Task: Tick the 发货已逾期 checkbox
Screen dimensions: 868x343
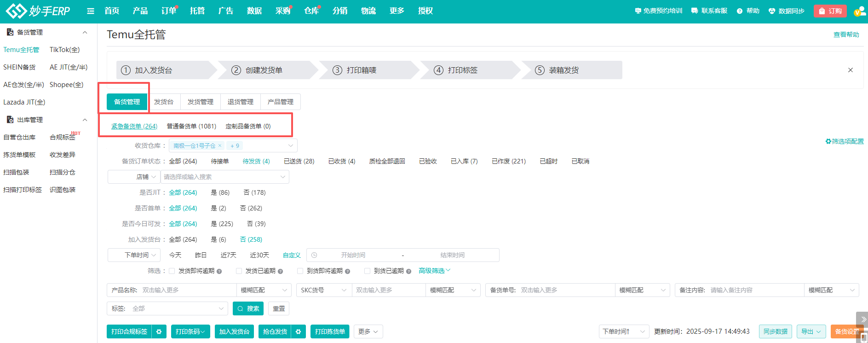Action: pos(239,271)
